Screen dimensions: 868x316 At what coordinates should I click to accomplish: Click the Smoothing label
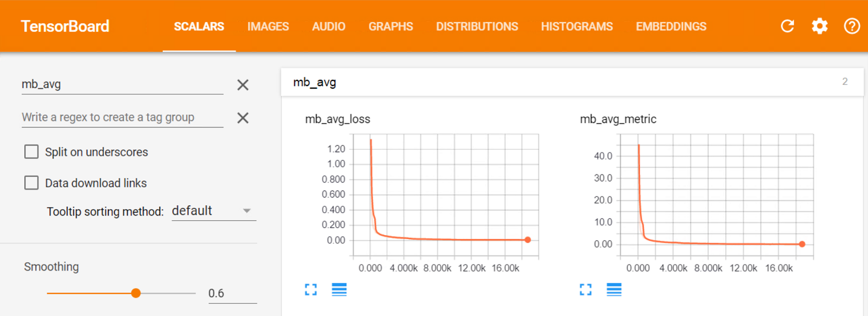(x=51, y=267)
